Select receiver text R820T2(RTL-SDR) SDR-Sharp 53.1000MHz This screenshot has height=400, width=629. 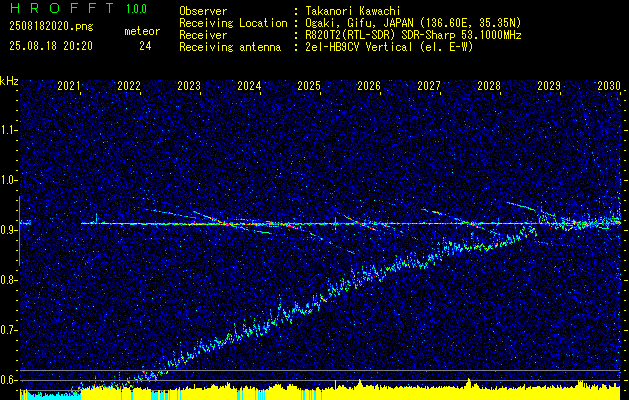point(413,35)
